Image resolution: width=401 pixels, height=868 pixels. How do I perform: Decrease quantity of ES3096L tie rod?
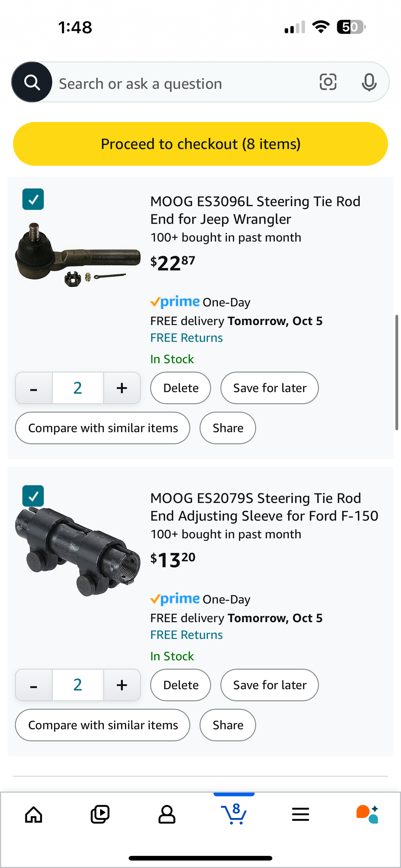click(34, 388)
